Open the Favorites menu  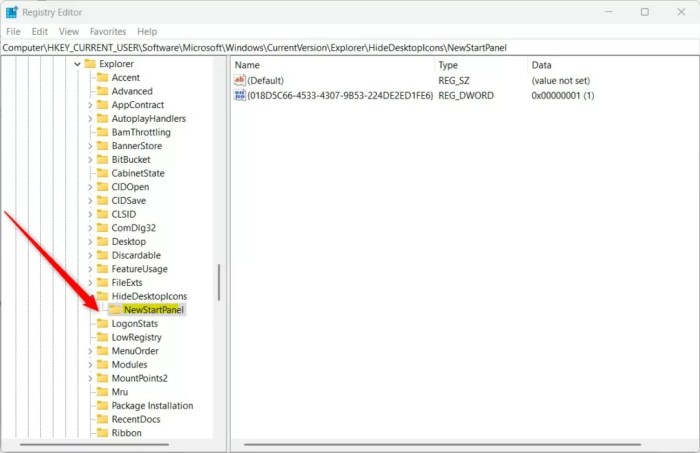point(108,32)
